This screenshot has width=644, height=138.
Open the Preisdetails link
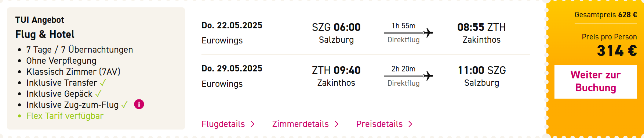click(379, 124)
